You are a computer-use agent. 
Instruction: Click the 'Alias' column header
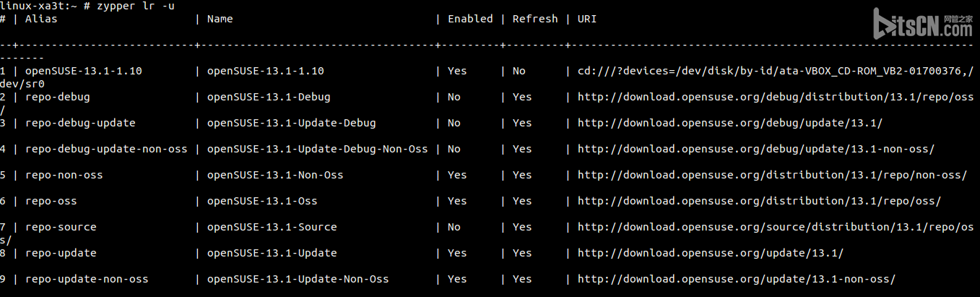41,19
